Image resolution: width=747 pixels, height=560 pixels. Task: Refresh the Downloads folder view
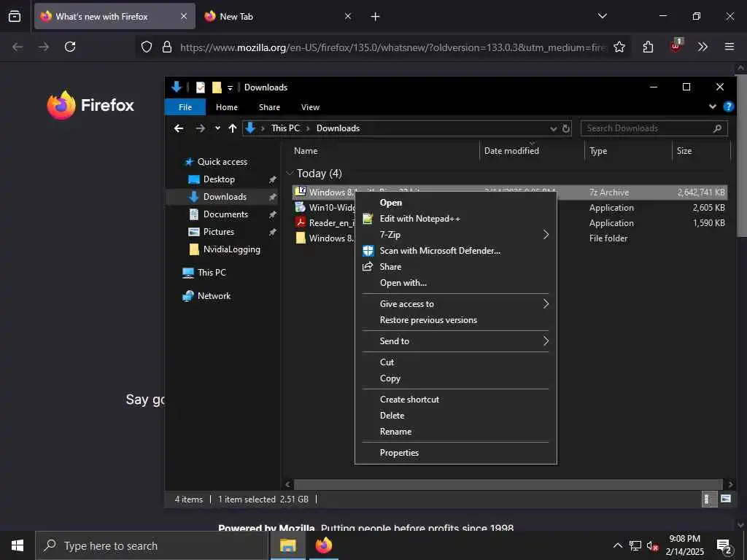[566, 128]
